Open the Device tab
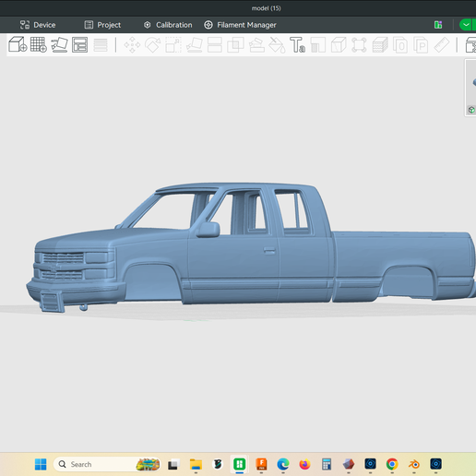476x476 pixels. [38, 25]
